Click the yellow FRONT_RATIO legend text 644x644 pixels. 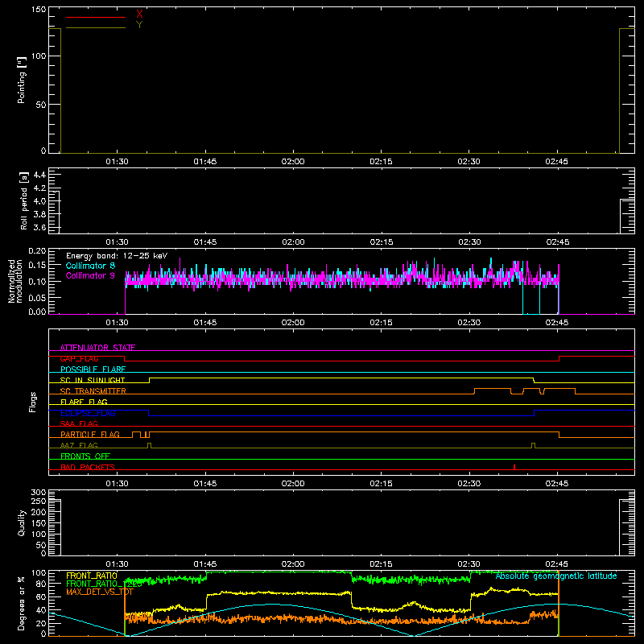coord(92,576)
